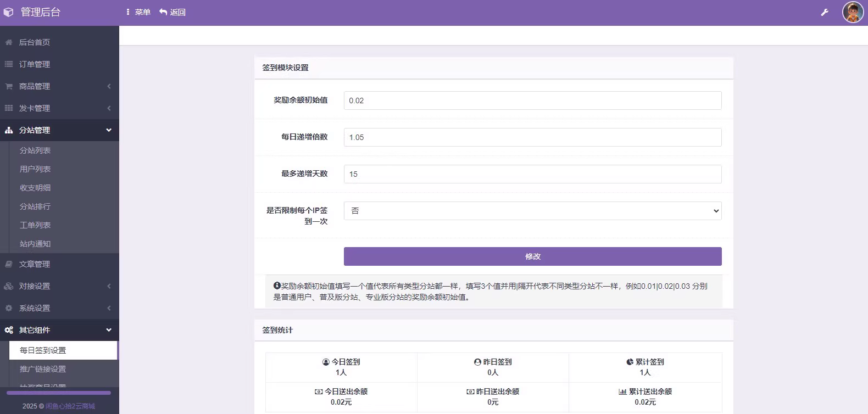Screen dimensions: 868x414
Task: Click the info icon in the hint box
Action: pyautogui.click(x=277, y=286)
